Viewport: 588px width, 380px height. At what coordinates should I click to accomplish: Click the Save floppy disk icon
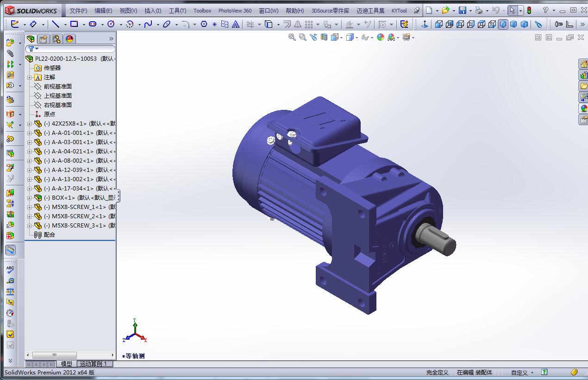coord(463,10)
